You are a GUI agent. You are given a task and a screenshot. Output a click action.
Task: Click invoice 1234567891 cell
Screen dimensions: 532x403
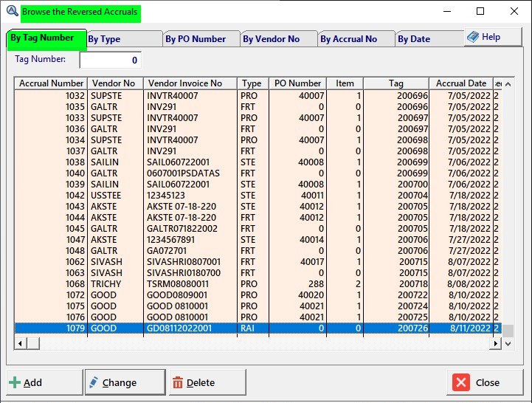point(170,240)
